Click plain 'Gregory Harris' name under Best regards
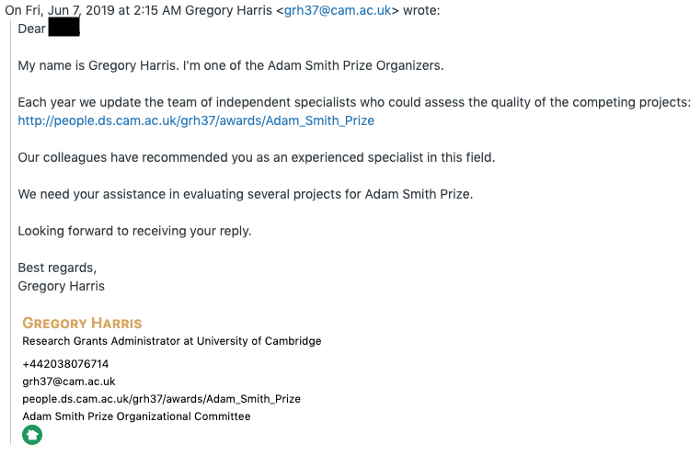Viewport: 700px width, 455px height. (x=61, y=286)
